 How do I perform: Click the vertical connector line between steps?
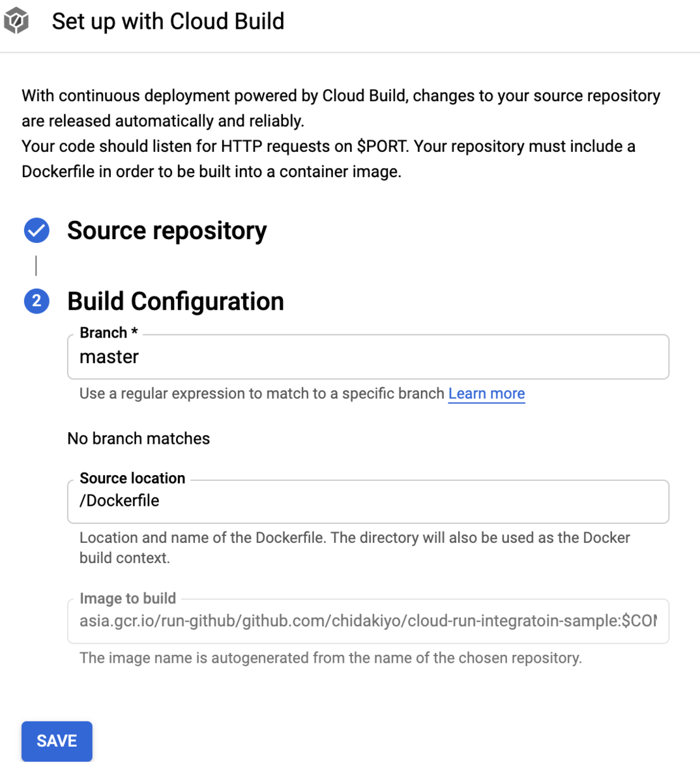(36, 265)
